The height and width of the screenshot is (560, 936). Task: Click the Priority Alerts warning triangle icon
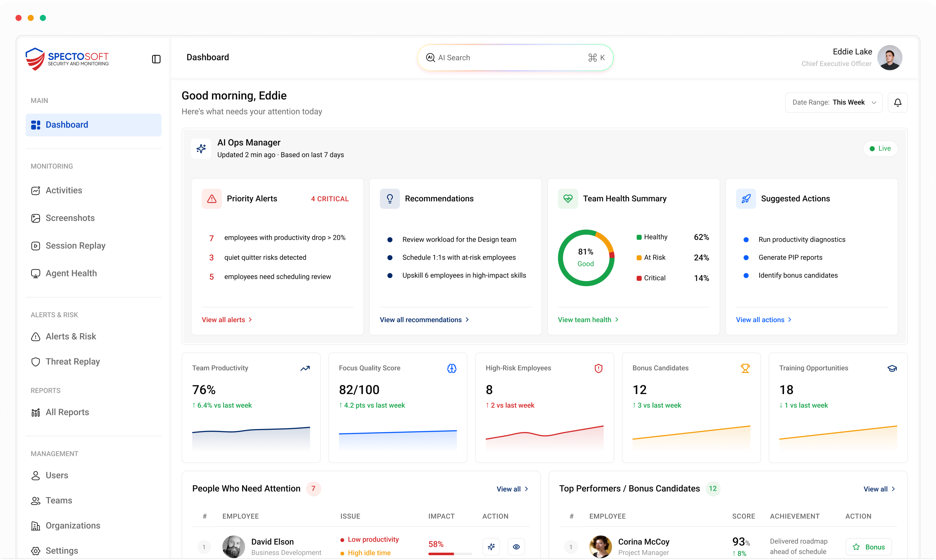pos(212,198)
